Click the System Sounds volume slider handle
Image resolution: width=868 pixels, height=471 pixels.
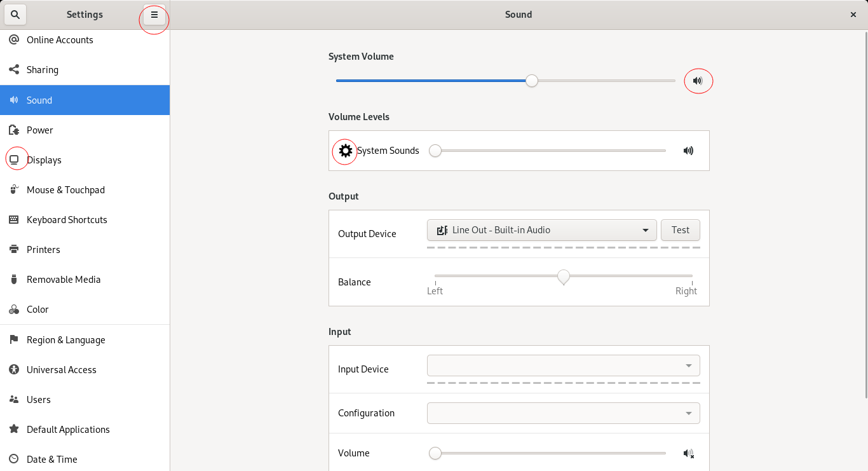click(435, 151)
